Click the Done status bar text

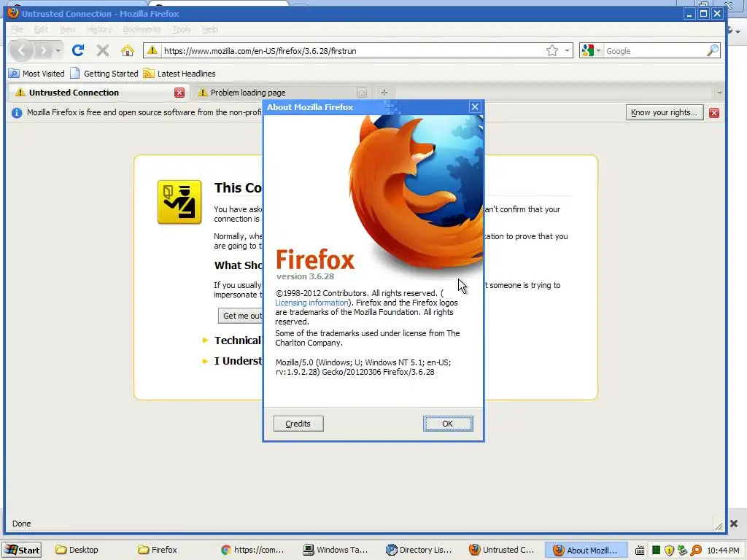[x=21, y=524]
